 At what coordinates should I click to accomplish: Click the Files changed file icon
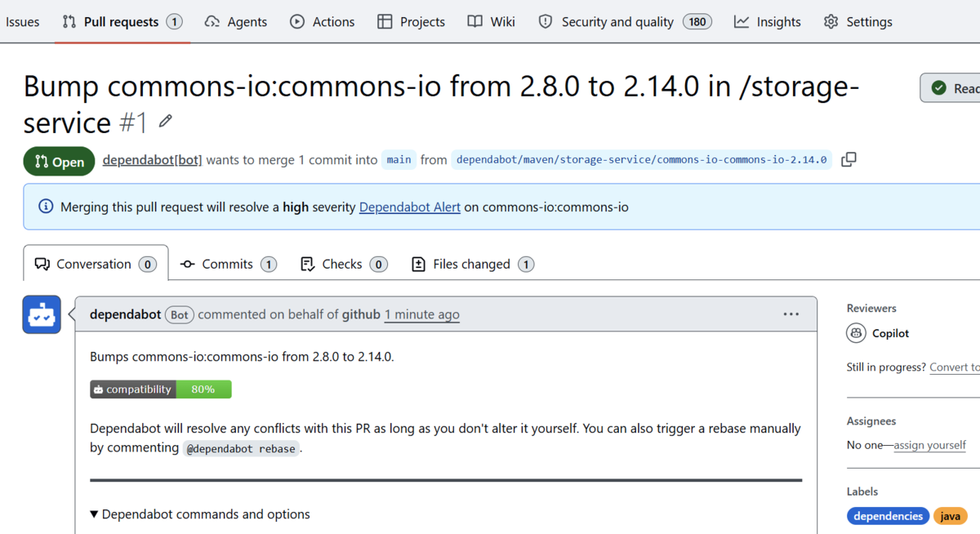click(418, 264)
